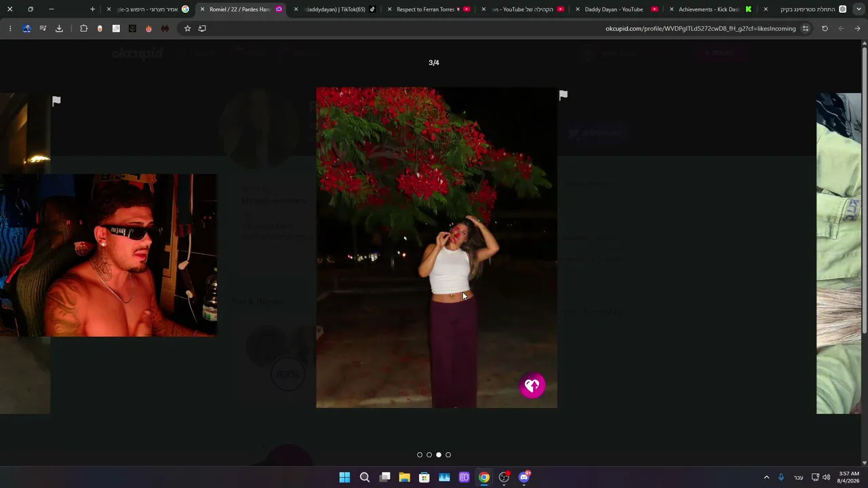Open the Windows Start menu
Screen dimensions: 868x488
[x=344, y=477]
